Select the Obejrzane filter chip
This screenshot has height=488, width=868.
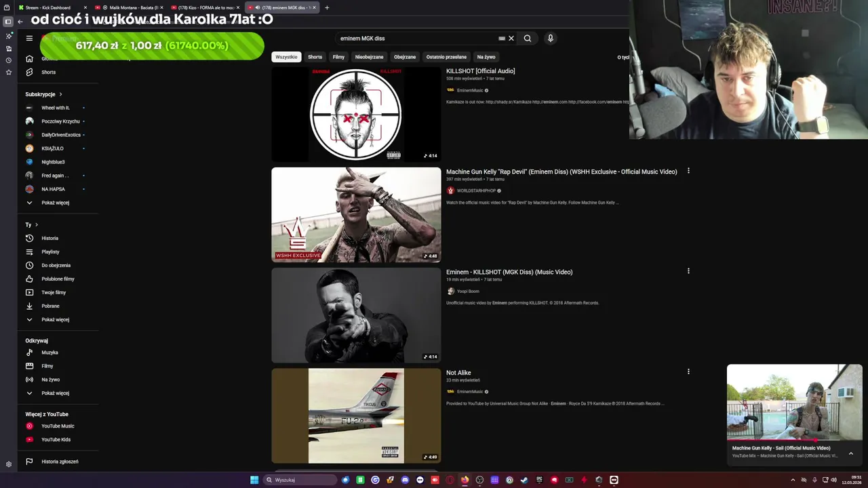click(405, 57)
